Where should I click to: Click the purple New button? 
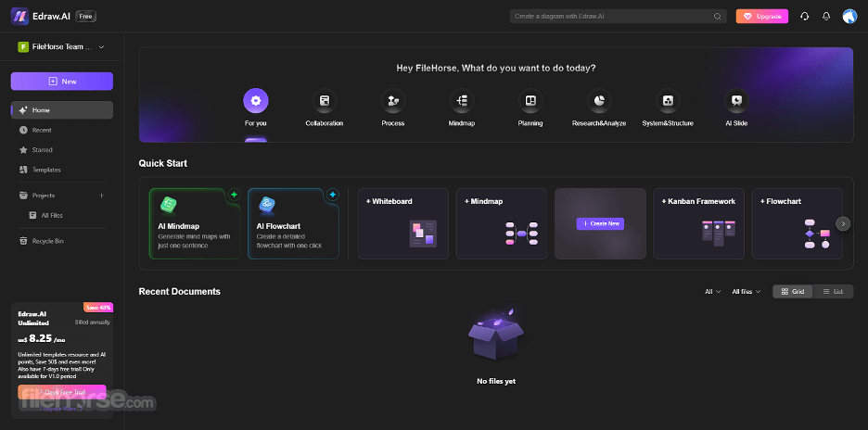pos(62,82)
